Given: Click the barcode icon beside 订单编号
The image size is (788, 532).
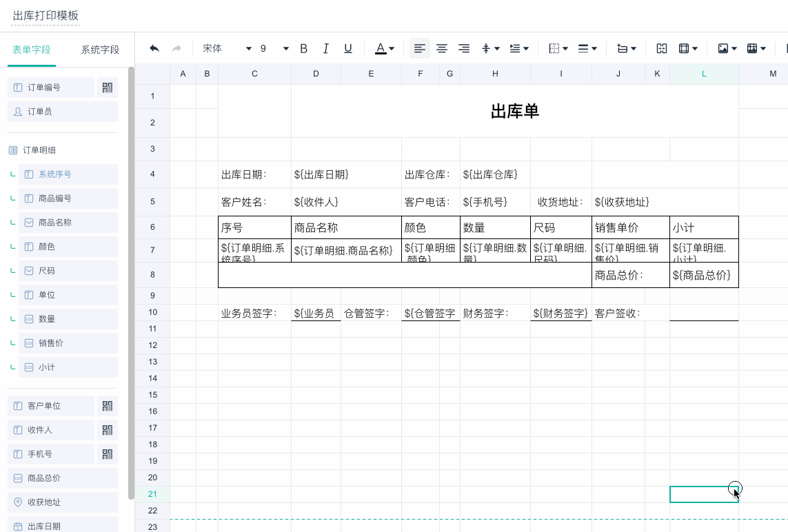Looking at the screenshot, I should (x=107, y=88).
